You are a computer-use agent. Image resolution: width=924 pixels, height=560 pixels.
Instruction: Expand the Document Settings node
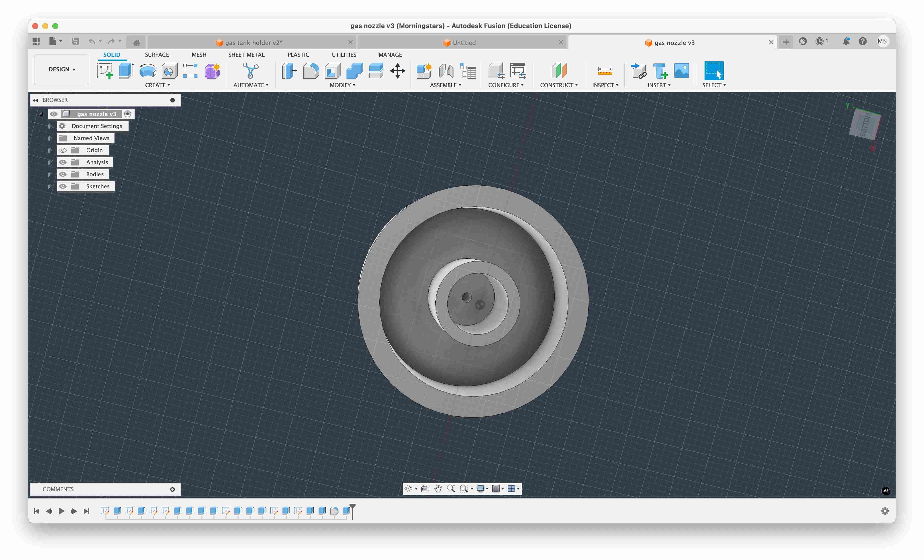click(x=49, y=126)
